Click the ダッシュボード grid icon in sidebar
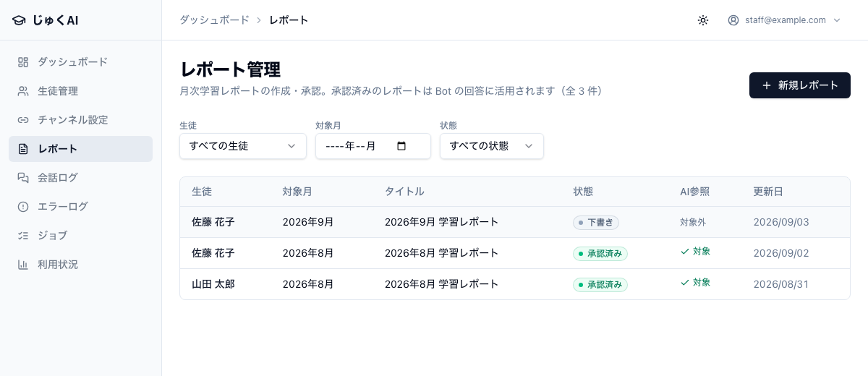Screen dimensions: 868x376 point(23,62)
